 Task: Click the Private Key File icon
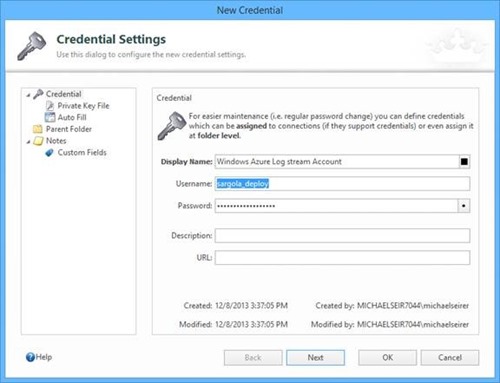[50, 106]
